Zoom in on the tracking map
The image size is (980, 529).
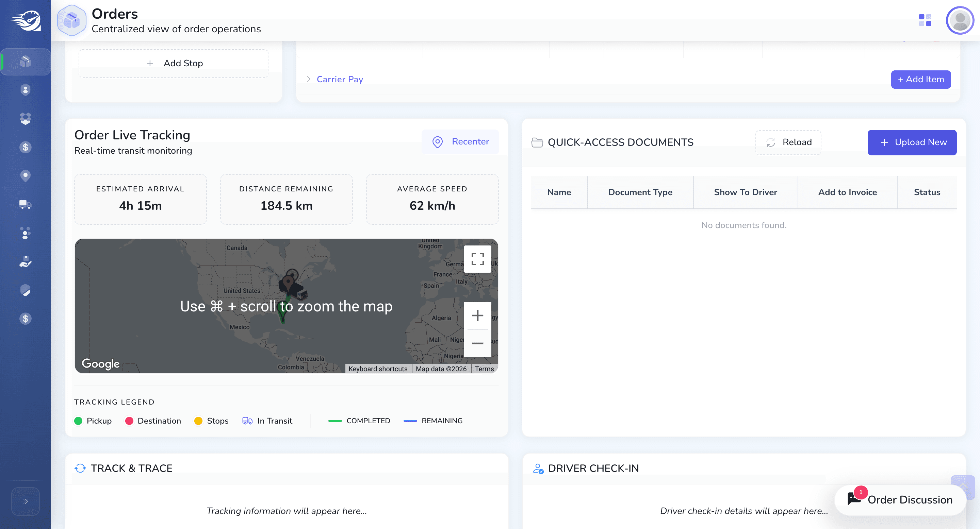click(x=477, y=315)
